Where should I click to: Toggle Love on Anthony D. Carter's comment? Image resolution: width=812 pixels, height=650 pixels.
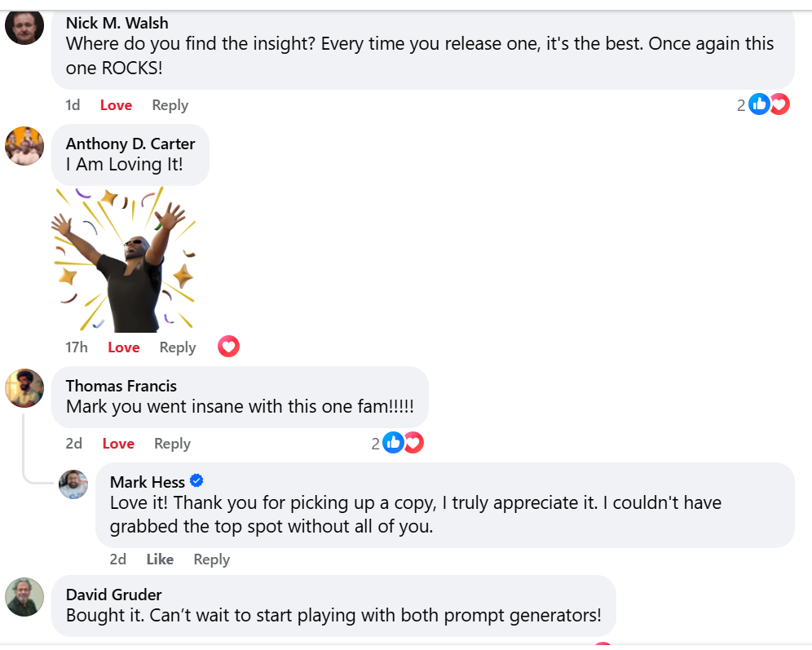coord(123,347)
